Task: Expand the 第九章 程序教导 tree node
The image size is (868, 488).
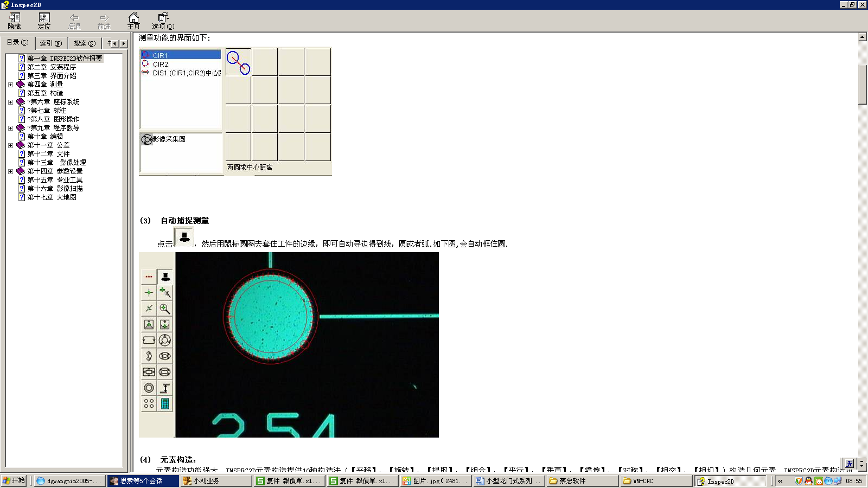Action: pos(10,128)
